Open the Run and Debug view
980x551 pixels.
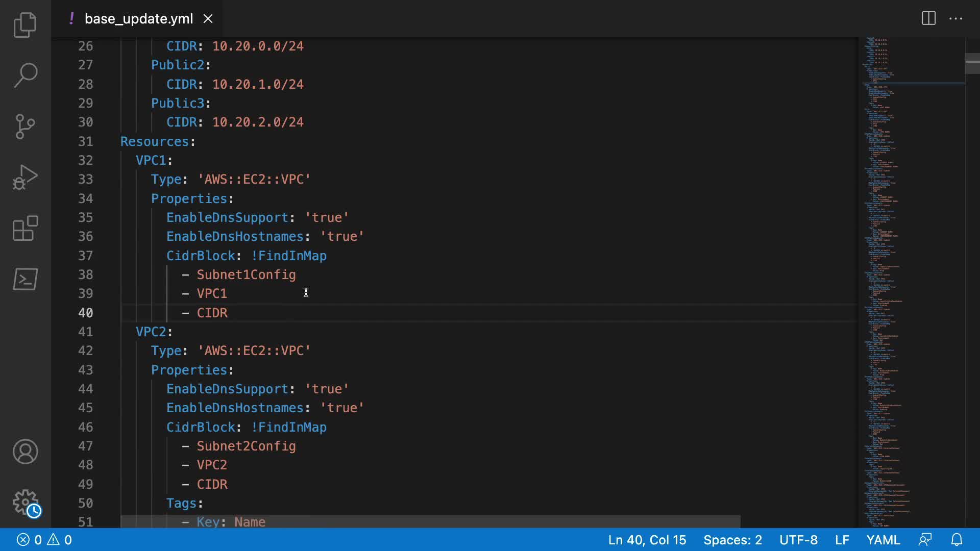click(25, 177)
